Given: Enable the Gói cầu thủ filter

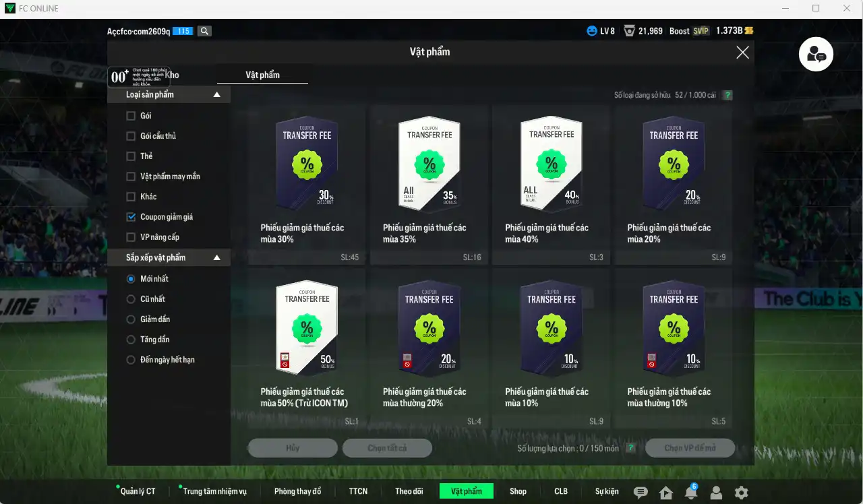Looking at the screenshot, I should (131, 136).
